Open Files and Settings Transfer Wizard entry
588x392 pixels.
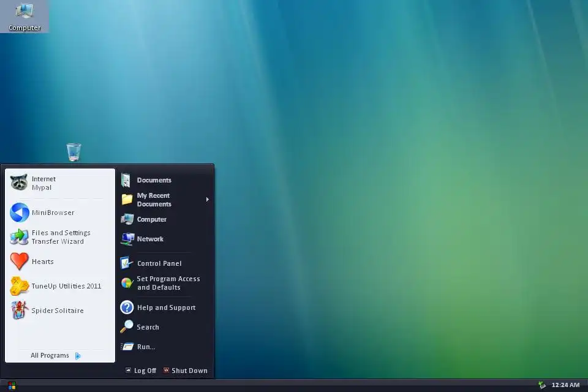(60, 236)
